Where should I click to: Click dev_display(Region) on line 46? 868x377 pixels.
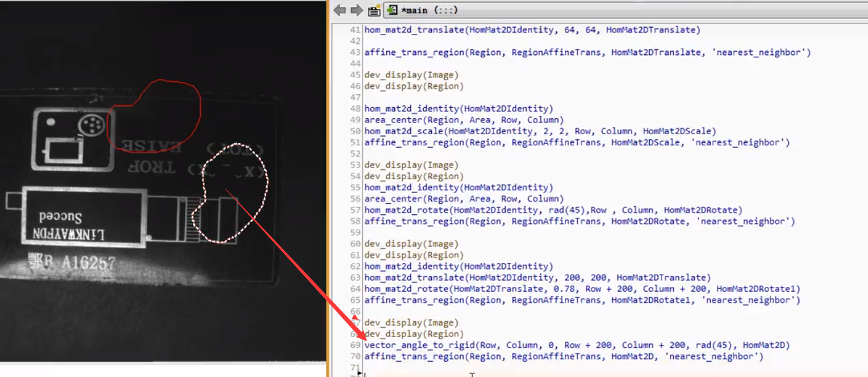[414, 86]
